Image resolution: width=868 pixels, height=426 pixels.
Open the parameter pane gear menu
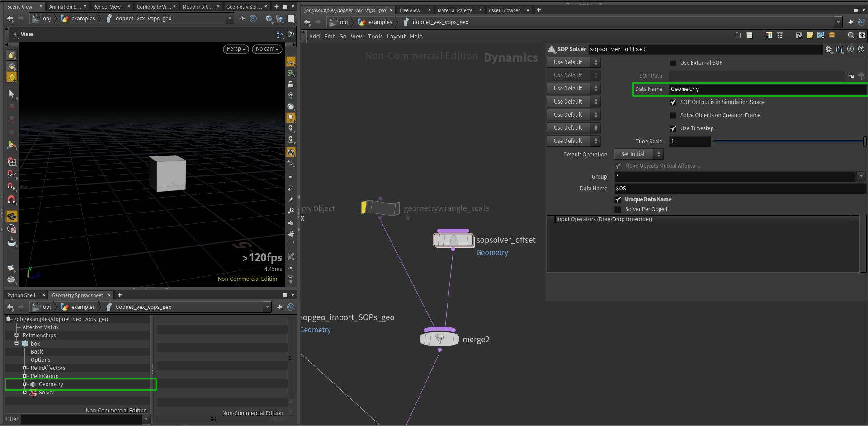coord(828,49)
